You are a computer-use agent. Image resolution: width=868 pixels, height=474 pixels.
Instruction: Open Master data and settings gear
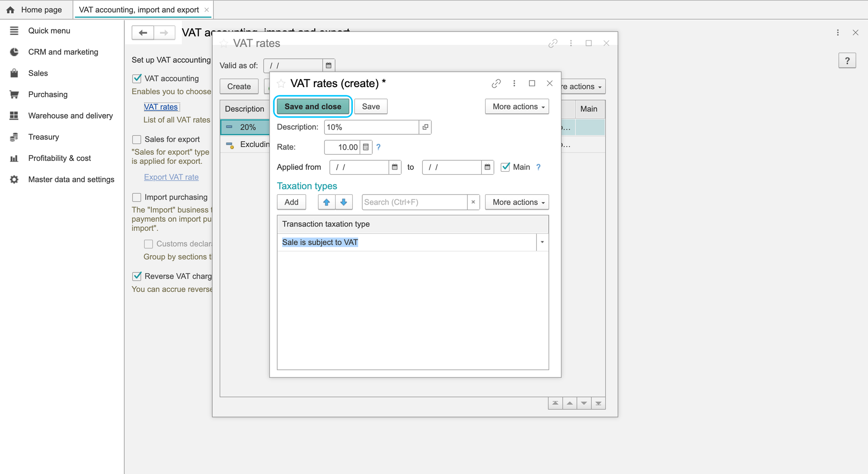coord(14,179)
